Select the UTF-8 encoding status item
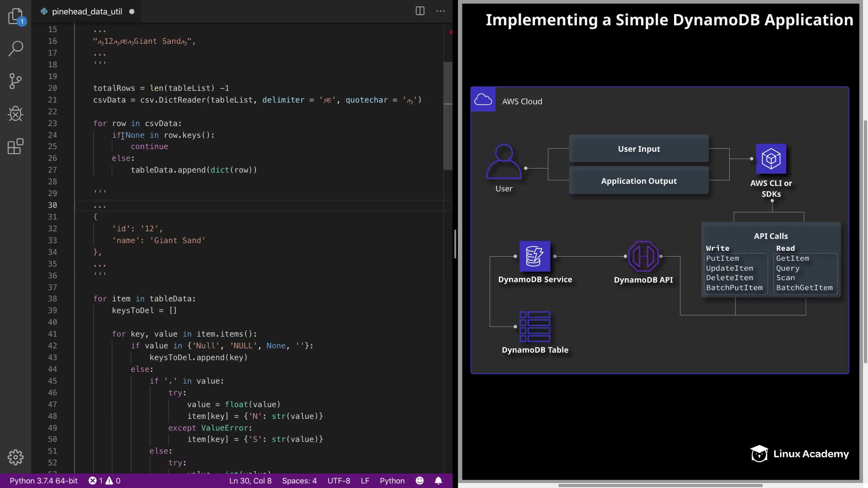 [x=339, y=481]
